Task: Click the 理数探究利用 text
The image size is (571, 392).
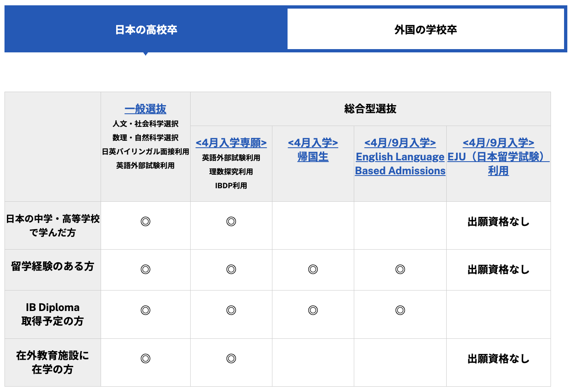Action: click(x=231, y=171)
